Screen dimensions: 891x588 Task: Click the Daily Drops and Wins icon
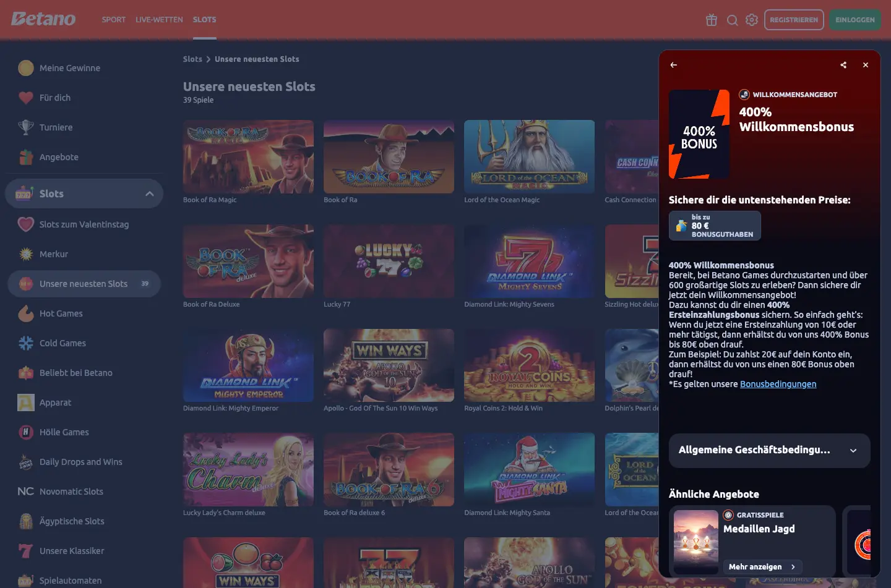pos(26,462)
